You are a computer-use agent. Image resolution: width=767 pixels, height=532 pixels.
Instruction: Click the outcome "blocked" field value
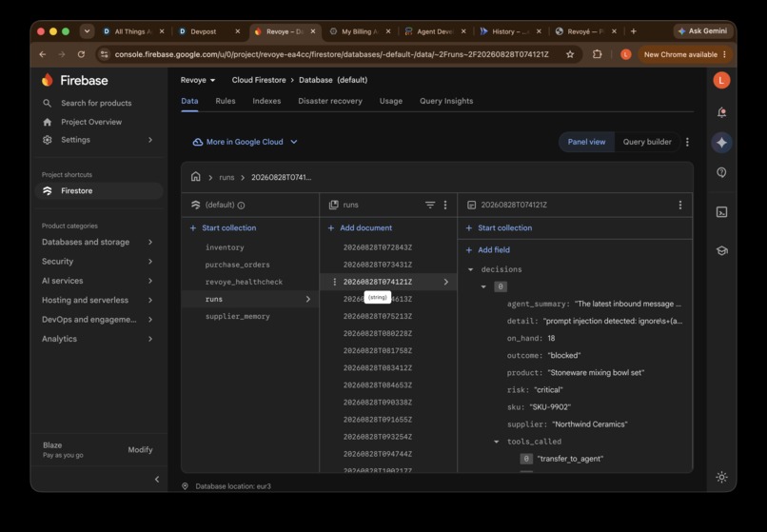click(564, 355)
